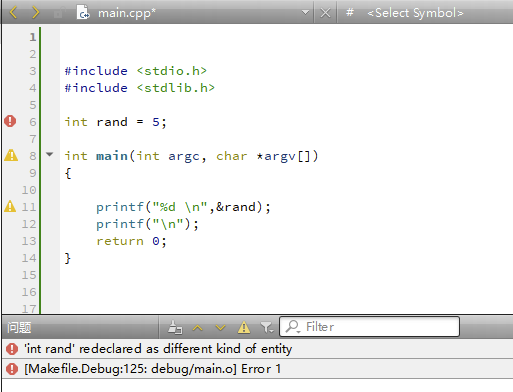Open the Select Symbol dropdown

(415, 13)
